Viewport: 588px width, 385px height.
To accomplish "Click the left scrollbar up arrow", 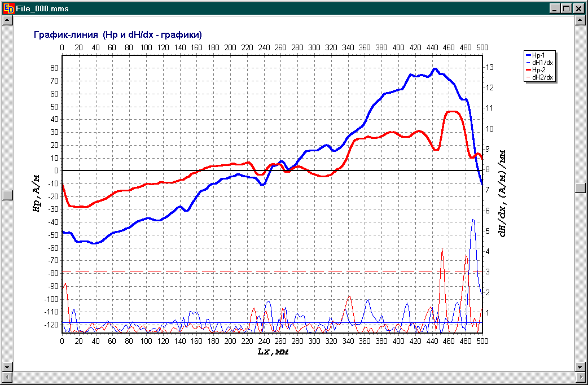I will pyautogui.click(x=7, y=21).
